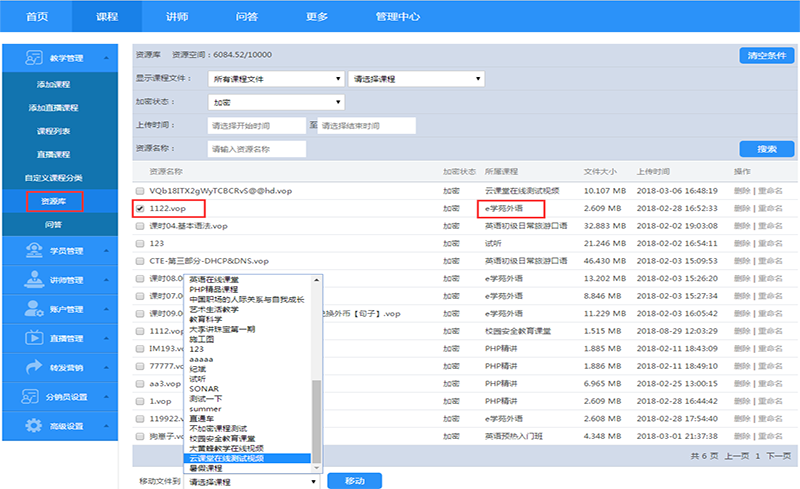Open the 所有课程文件 dropdown
This screenshot has width=800, height=489.
click(x=274, y=78)
